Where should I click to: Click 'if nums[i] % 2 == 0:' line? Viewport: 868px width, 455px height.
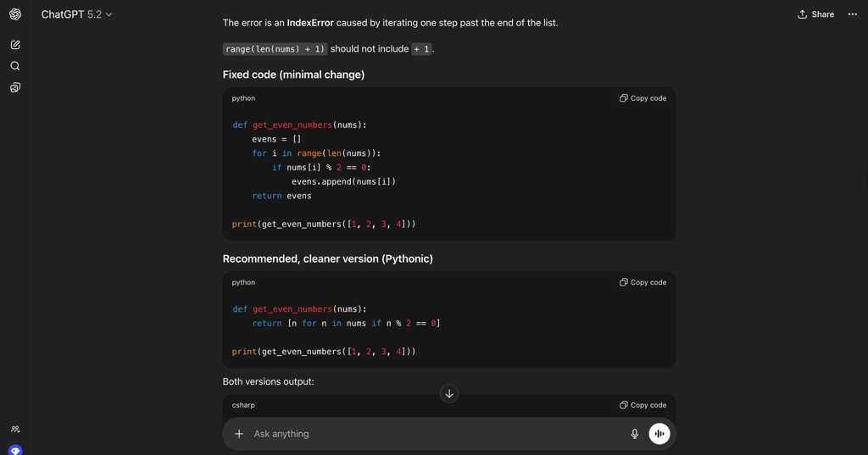[x=321, y=168]
